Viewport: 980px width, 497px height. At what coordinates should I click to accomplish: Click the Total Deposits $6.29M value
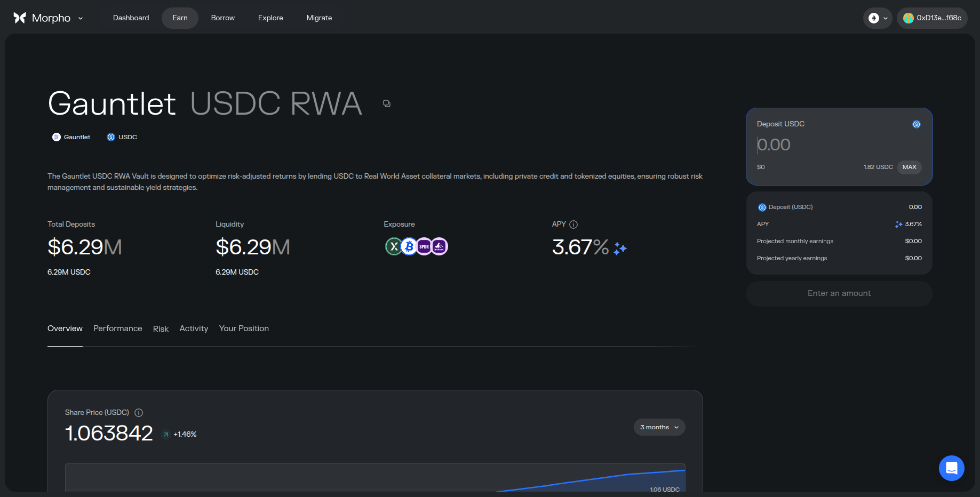85,247
